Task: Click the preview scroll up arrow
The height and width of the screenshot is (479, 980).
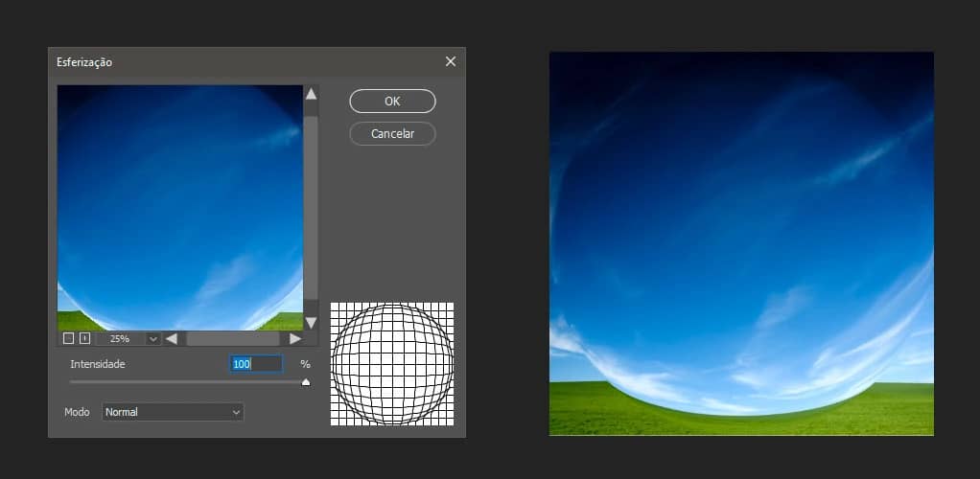Action: 311,94
